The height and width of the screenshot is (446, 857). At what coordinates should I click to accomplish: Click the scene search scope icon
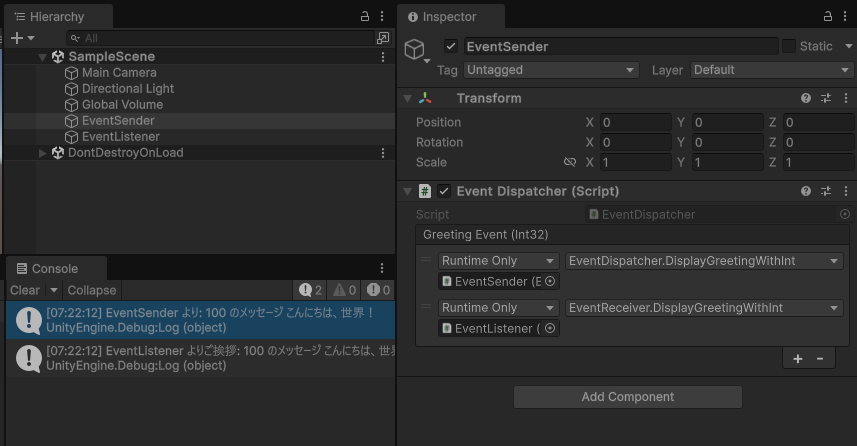pyautogui.click(x=383, y=38)
